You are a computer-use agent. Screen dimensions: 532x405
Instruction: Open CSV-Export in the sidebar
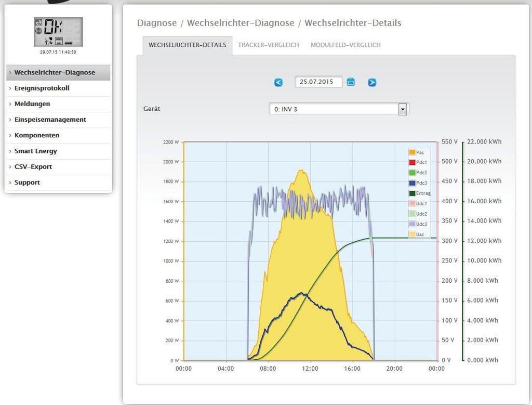(58, 167)
